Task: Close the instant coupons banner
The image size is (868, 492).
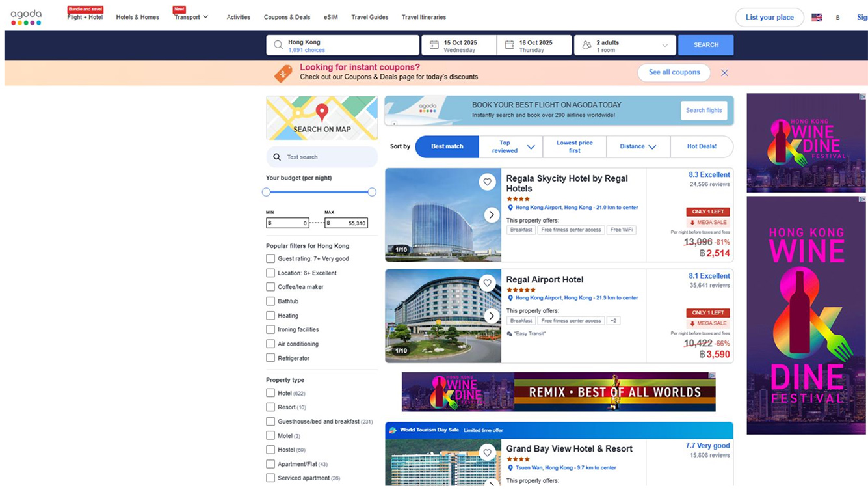Action: [724, 73]
